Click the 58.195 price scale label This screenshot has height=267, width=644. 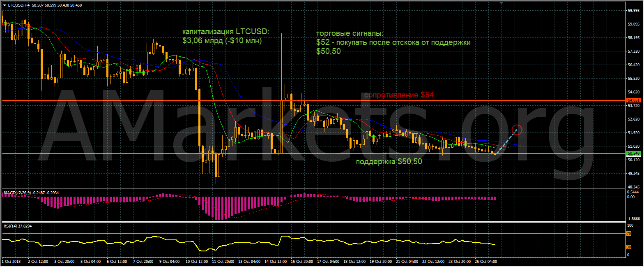[633, 38]
